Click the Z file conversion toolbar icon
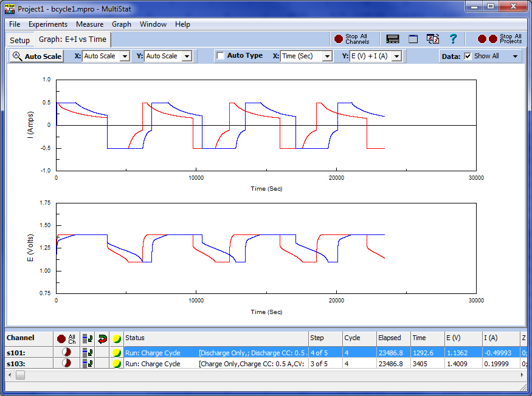The image size is (532, 396). (x=433, y=39)
